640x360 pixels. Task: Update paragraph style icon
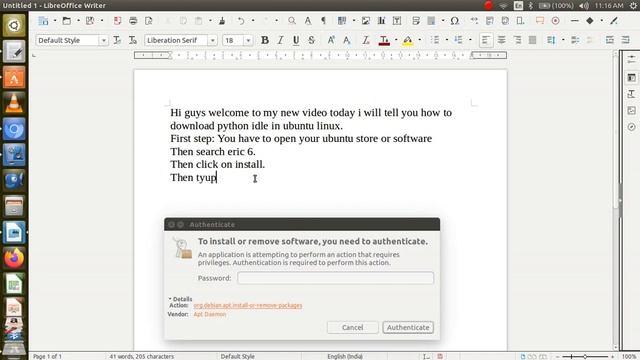point(117,40)
